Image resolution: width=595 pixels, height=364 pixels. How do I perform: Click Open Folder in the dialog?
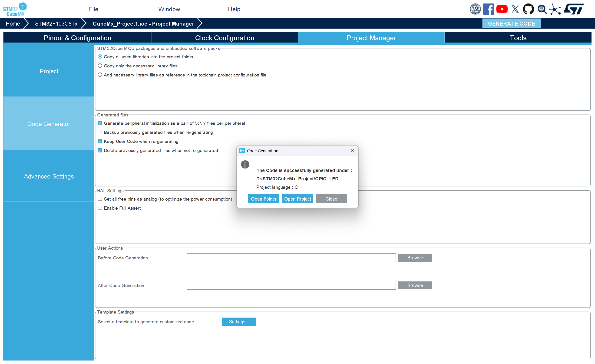coord(264,199)
